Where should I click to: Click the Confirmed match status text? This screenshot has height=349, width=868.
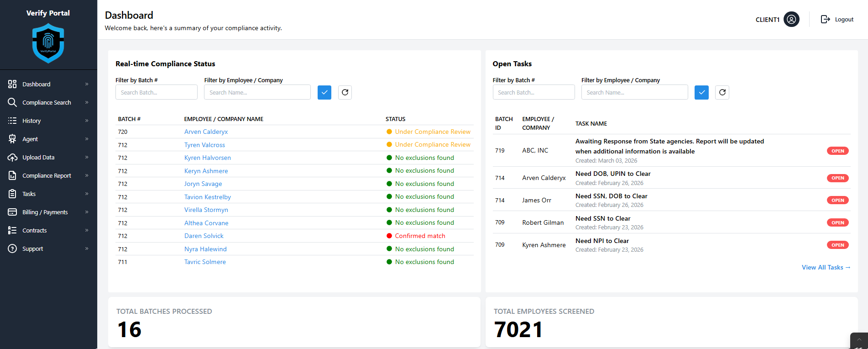click(x=420, y=236)
